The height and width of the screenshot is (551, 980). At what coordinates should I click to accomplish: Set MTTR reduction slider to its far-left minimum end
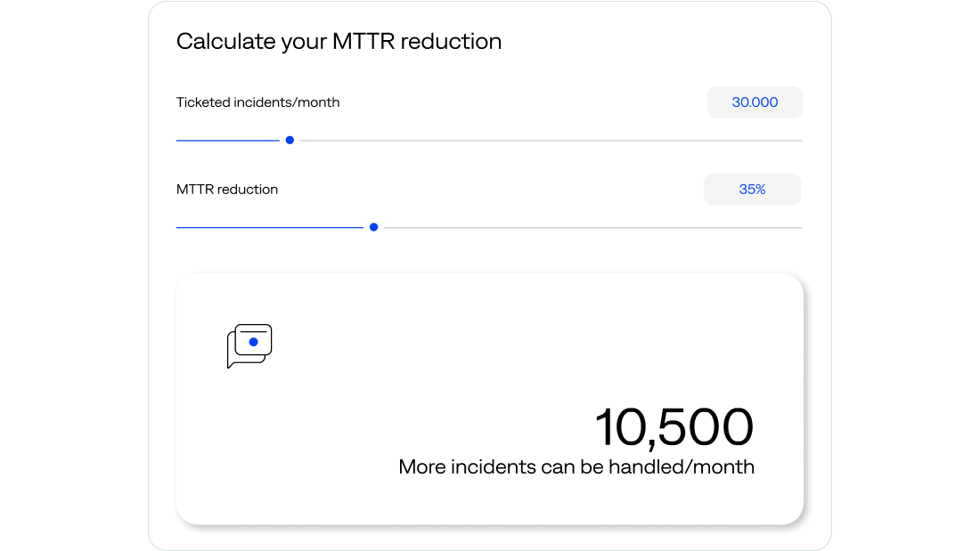[x=178, y=227]
